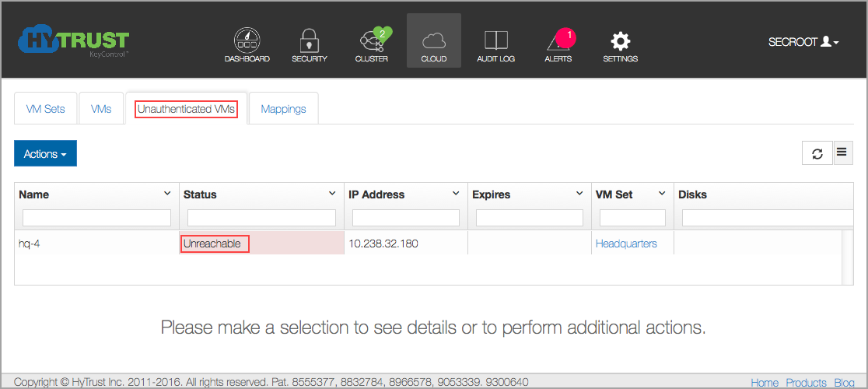The width and height of the screenshot is (868, 389).
Task: Open the IP Address column chevron
Action: [x=456, y=194]
